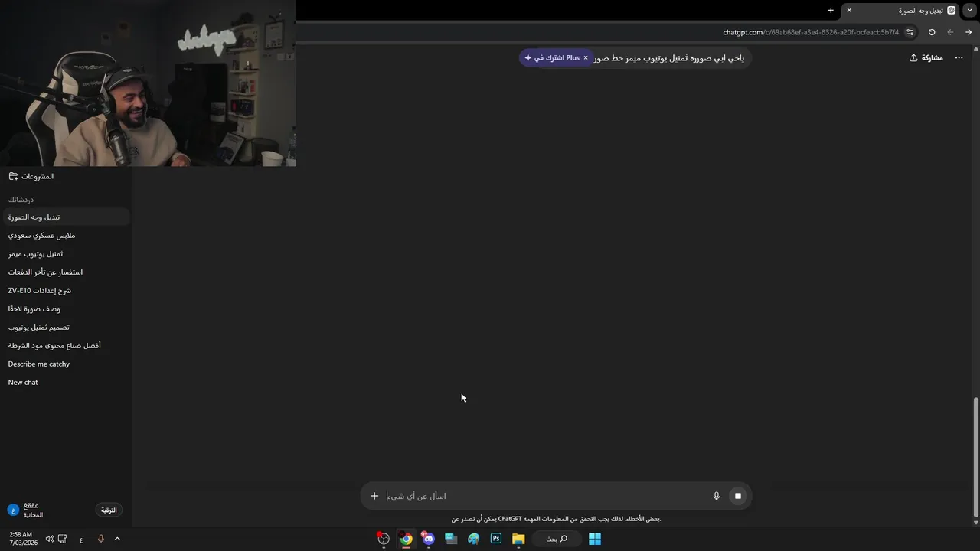Open the network status tray icon
980x551 pixels.
point(63,539)
